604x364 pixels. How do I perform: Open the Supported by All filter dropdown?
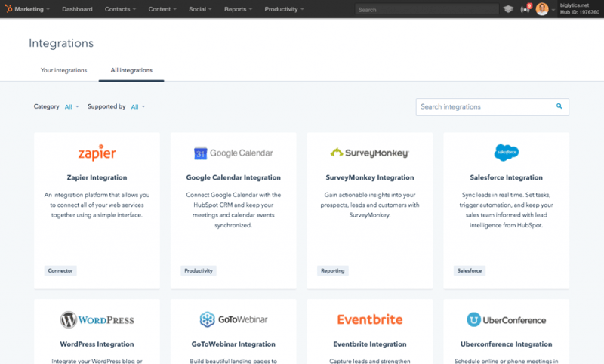tap(138, 106)
